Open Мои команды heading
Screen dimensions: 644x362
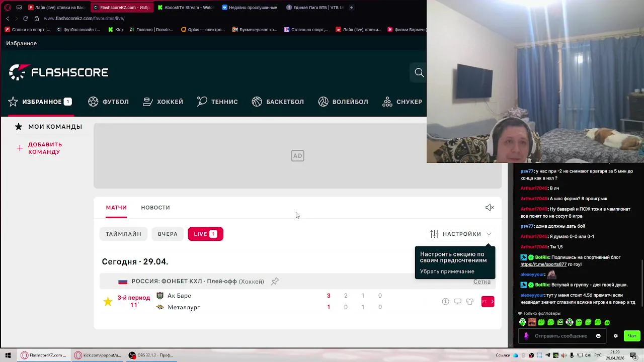coord(49,127)
